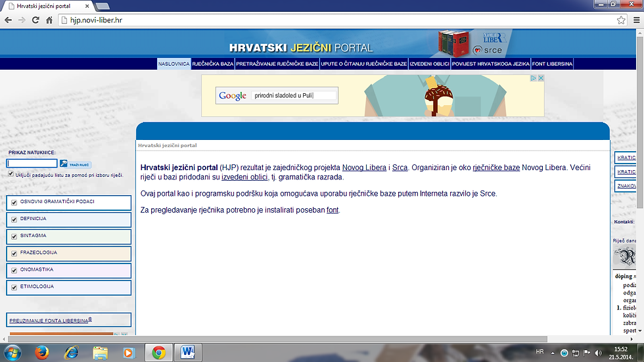Toggle the padajuću listu help checkbox
The height and width of the screenshot is (362, 644).
tap(11, 174)
